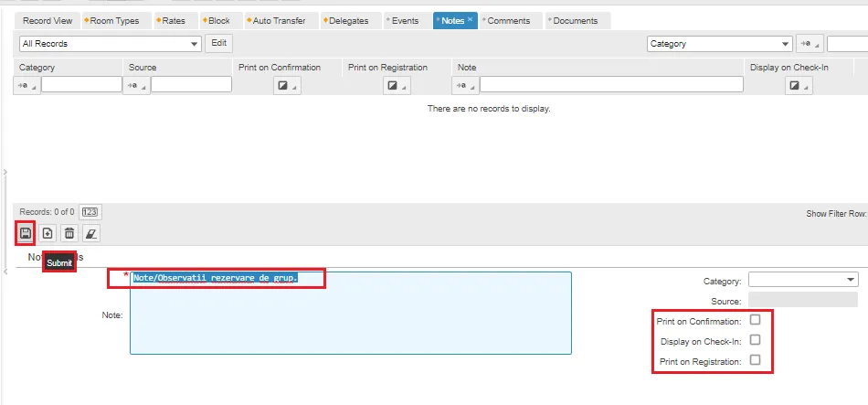Click the Note text area
Image resolution: width=868 pixels, height=405 pixels.
pyautogui.click(x=351, y=313)
